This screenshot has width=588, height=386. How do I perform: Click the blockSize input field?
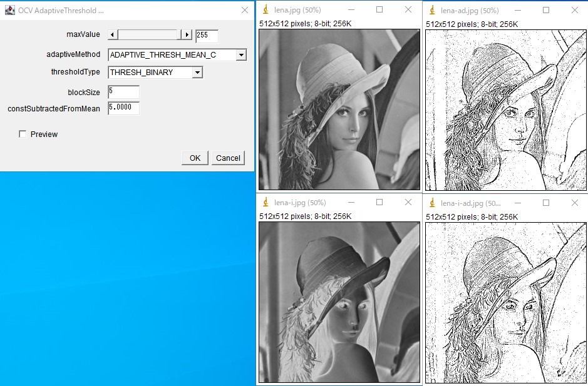click(123, 92)
